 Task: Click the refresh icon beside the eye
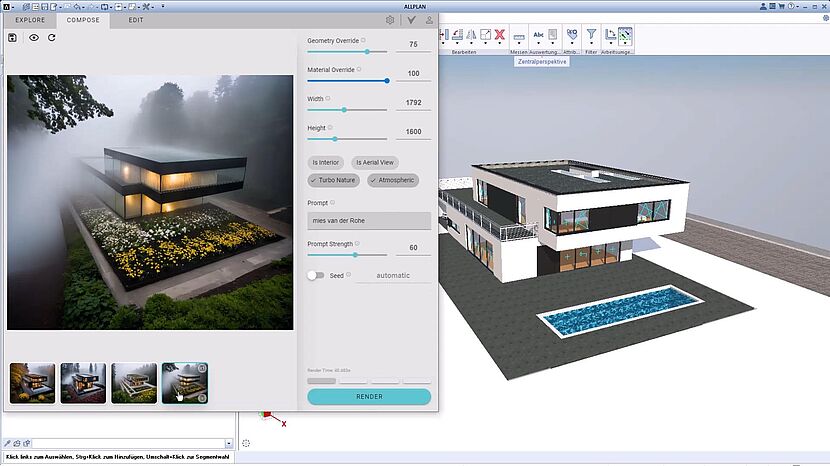(51, 37)
